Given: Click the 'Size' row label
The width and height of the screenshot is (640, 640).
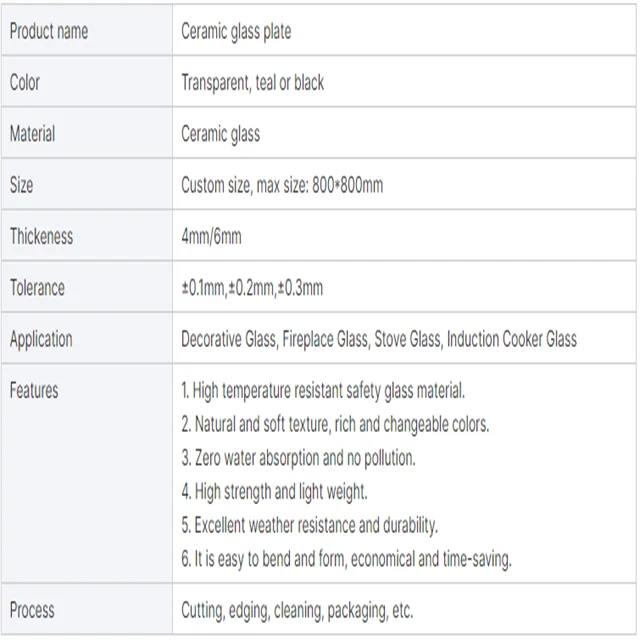Looking at the screenshot, I should click(x=21, y=185).
